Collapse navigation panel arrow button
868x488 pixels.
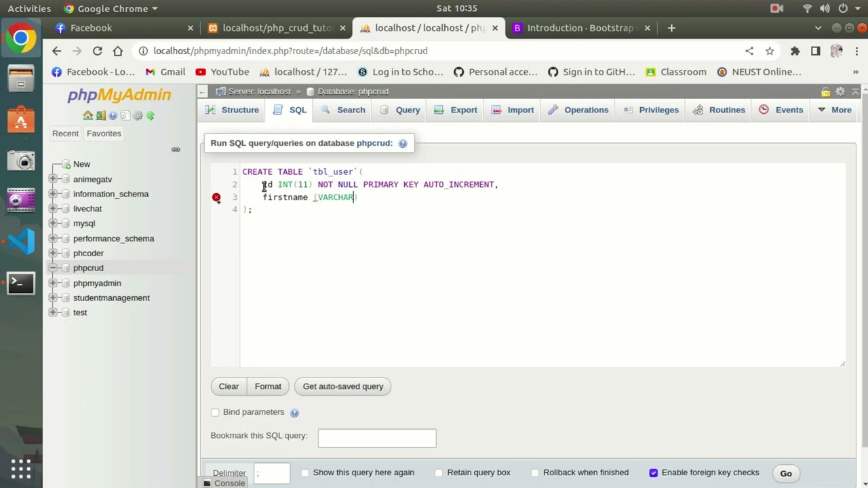(x=203, y=91)
